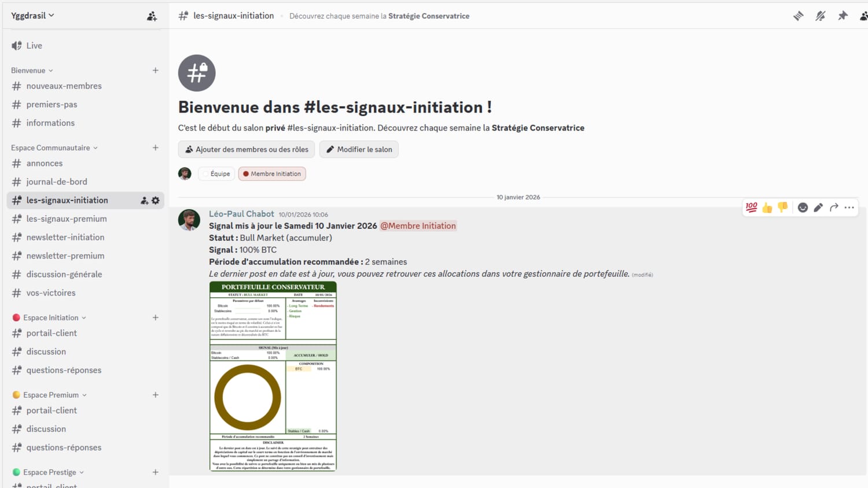Show pinned messages with the pin icon
Viewport: 868px width, 488px height.
point(843,16)
